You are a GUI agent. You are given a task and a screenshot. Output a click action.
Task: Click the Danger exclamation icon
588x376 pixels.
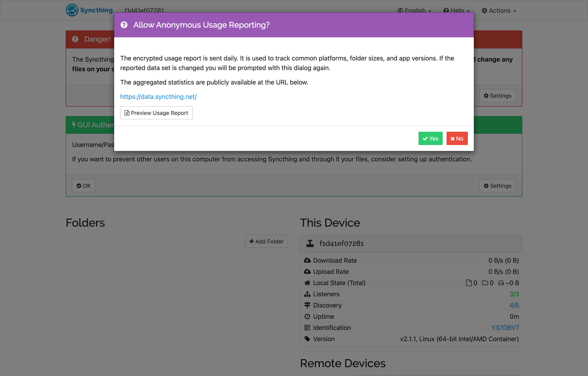point(75,39)
